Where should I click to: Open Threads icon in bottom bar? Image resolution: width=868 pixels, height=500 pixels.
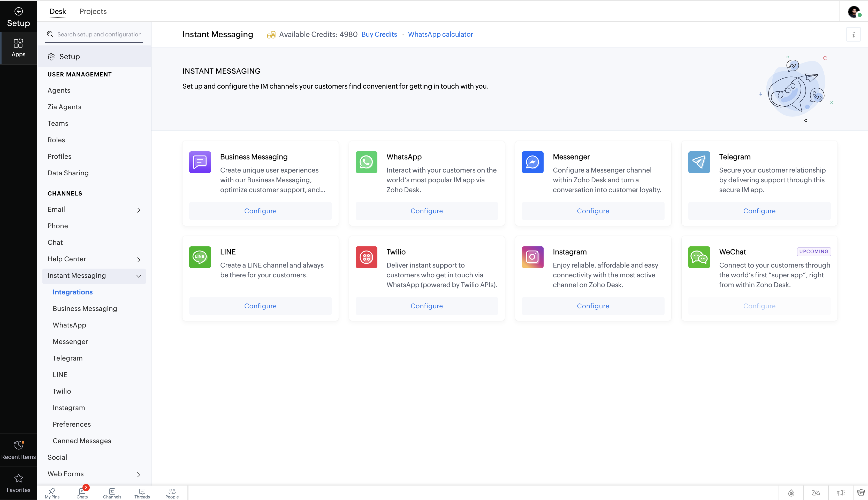coord(142,493)
